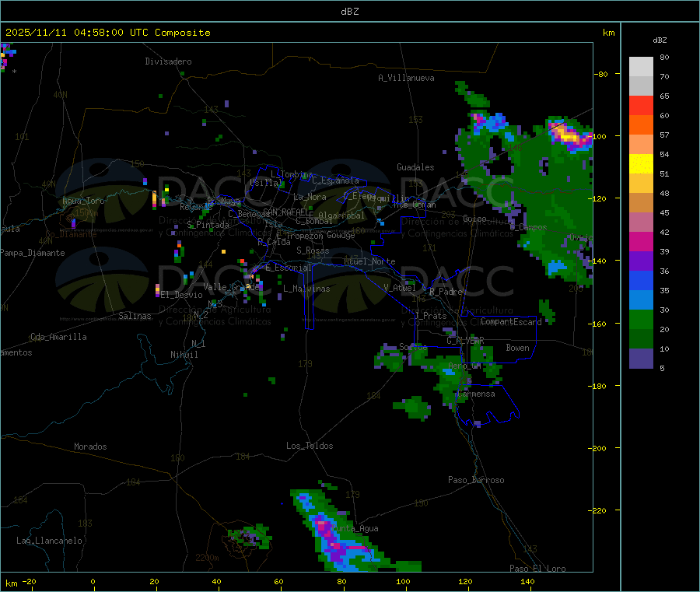Click the red 60-65 dBZ legend band

coord(641,105)
